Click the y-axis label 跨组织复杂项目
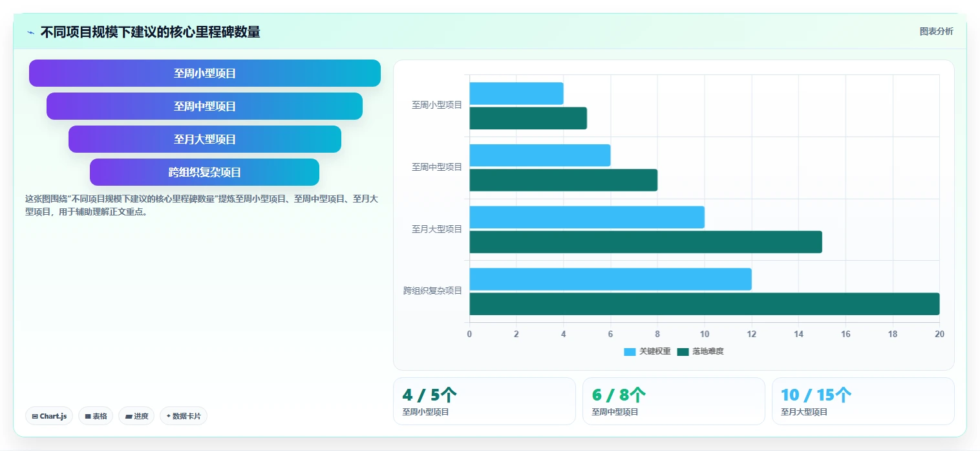This screenshot has height=451, width=980. [433, 291]
